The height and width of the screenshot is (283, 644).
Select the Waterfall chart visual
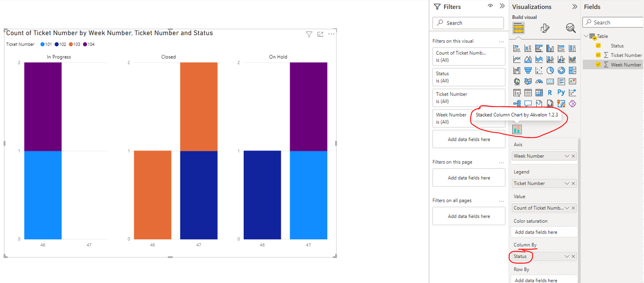[517, 70]
